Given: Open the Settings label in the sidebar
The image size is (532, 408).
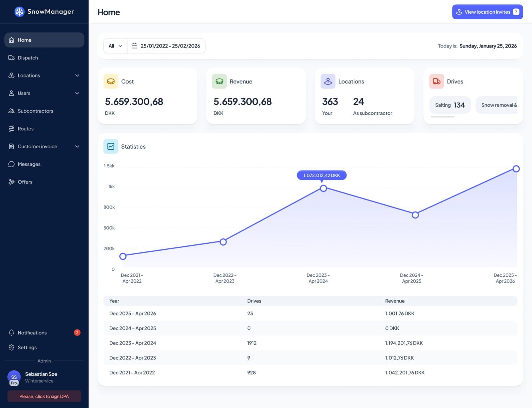Looking at the screenshot, I should pyautogui.click(x=27, y=347).
